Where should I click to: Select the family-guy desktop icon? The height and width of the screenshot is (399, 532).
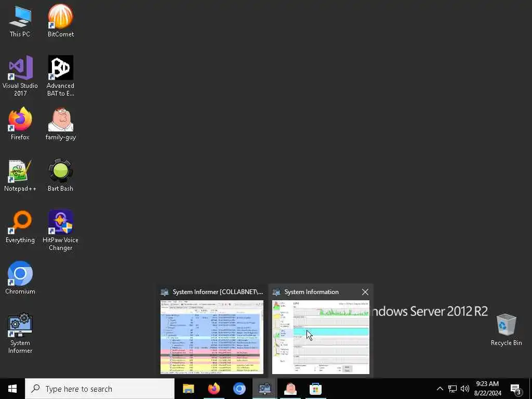[x=60, y=124]
